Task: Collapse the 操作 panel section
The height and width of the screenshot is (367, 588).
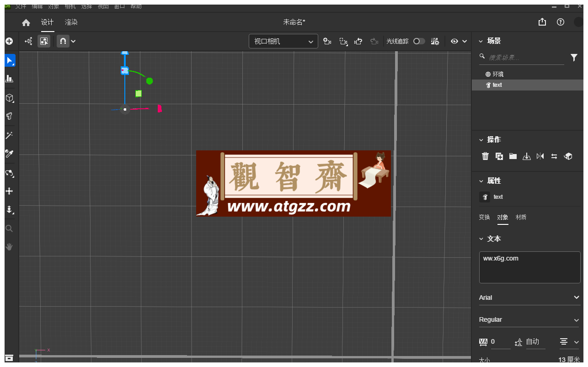Action: (481, 140)
